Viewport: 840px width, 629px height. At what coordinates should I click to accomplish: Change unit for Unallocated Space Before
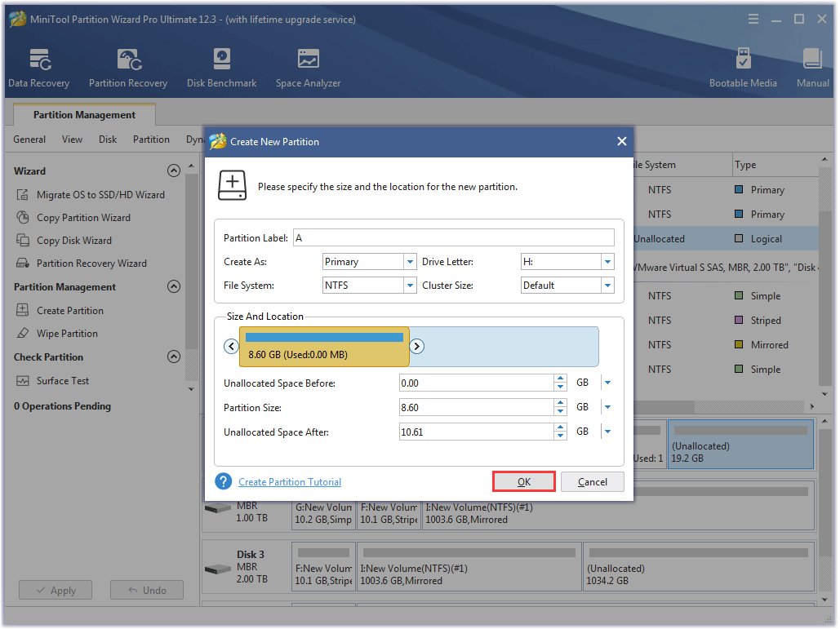point(607,383)
